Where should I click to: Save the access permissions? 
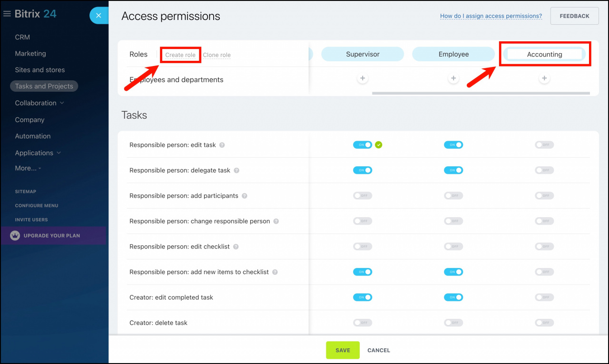(x=343, y=350)
